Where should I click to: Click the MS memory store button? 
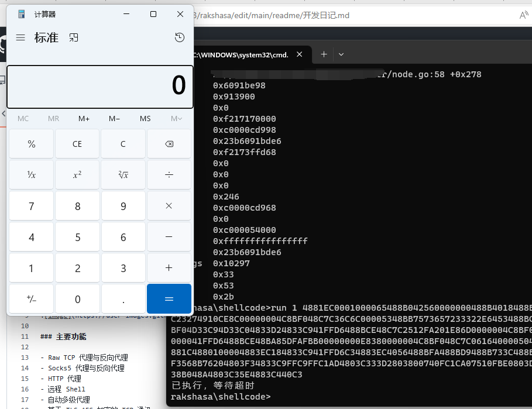pos(145,119)
